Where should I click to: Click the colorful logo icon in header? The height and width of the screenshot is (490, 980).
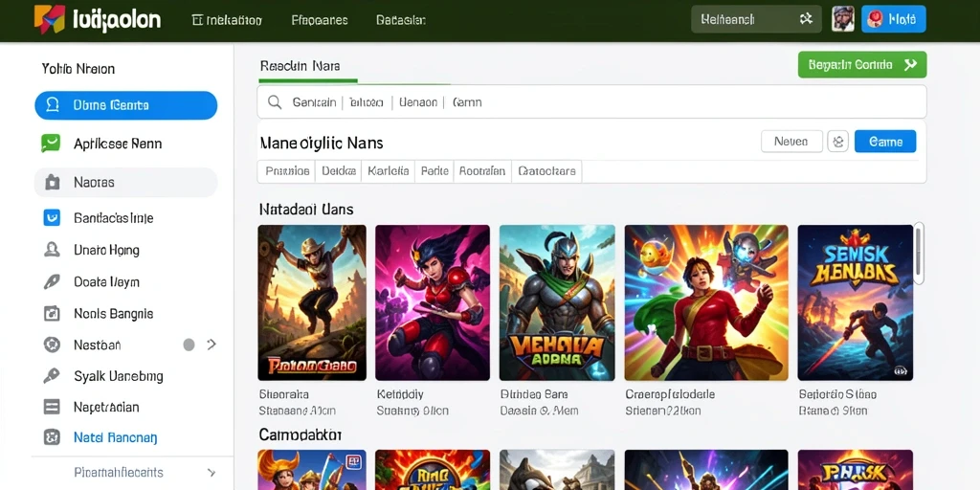click(x=49, y=19)
